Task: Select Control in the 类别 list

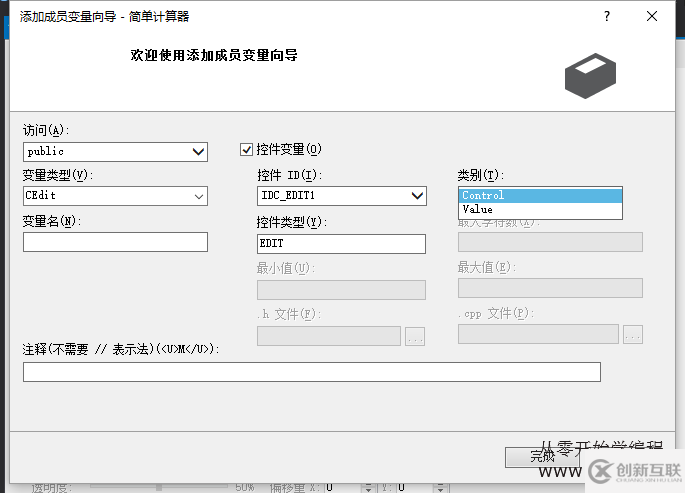Action: pyautogui.click(x=540, y=196)
